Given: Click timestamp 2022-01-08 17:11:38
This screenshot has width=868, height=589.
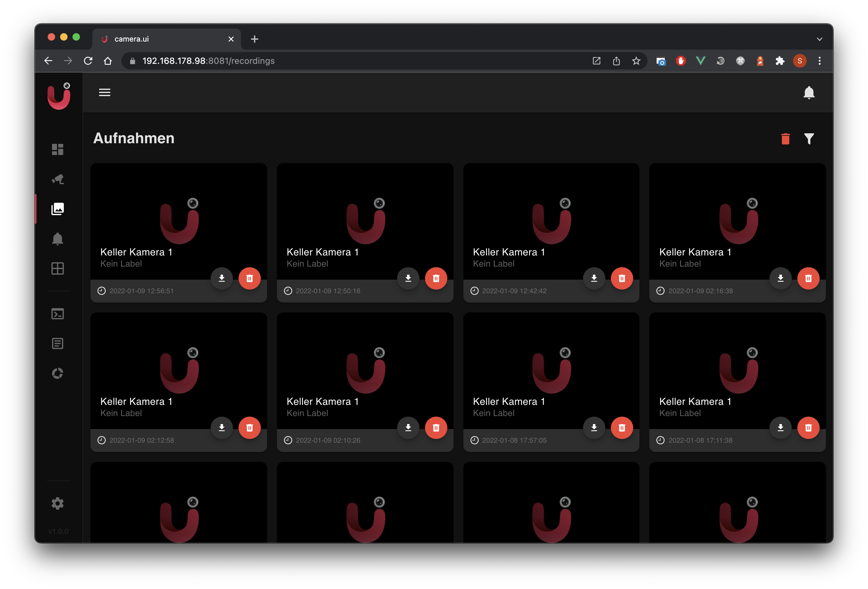Looking at the screenshot, I should pyautogui.click(x=700, y=440).
